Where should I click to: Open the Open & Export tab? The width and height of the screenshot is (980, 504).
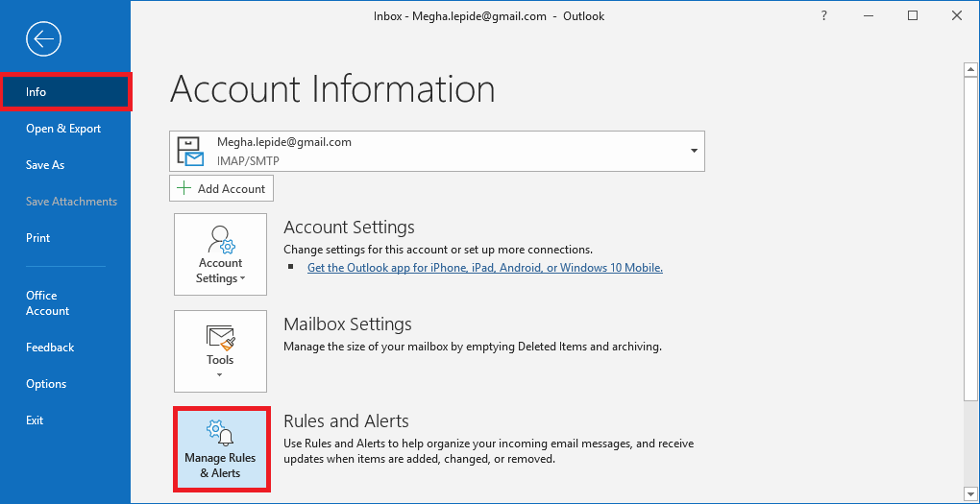65,129
